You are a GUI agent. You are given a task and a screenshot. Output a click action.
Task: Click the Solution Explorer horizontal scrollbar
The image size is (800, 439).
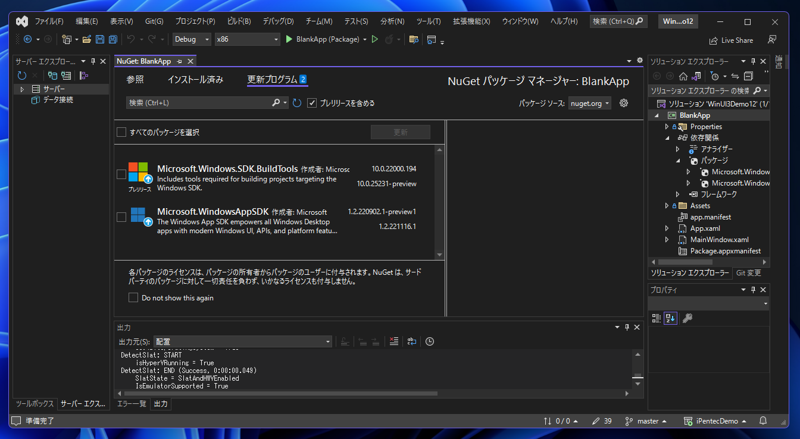[685, 262]
